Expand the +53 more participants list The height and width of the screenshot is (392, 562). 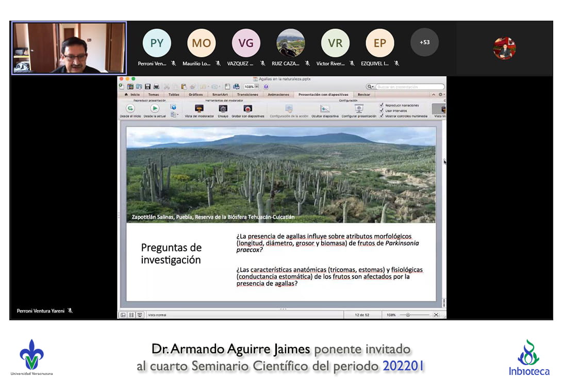click(424, 42)
